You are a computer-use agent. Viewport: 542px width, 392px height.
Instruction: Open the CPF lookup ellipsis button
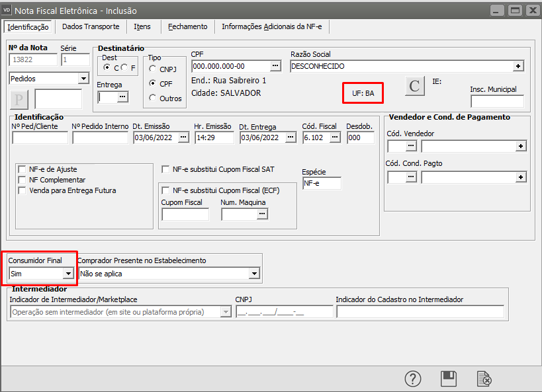[275, 66]
